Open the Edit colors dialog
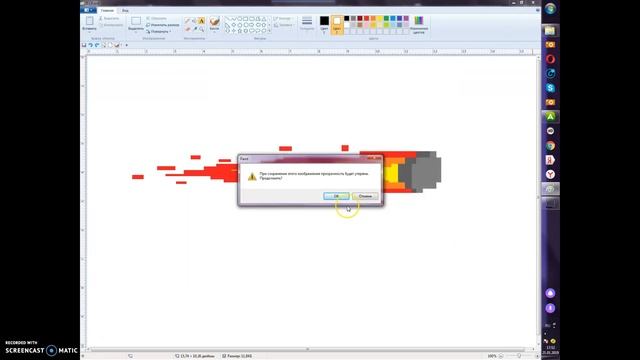Image resolution: width=640 pixels, height=360 pixels. click(x=419, y=24)
